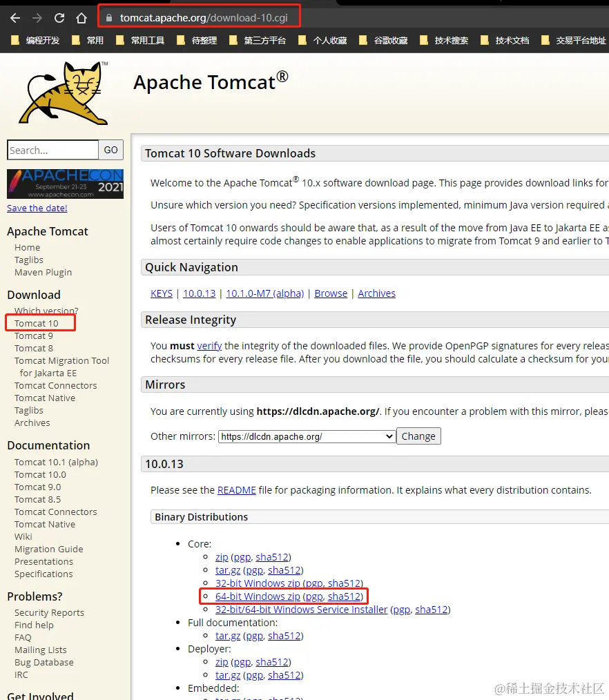Click KEYS in Quick Navigation
The height and width of the screenshot is (700, 609).
click(162, 293)
